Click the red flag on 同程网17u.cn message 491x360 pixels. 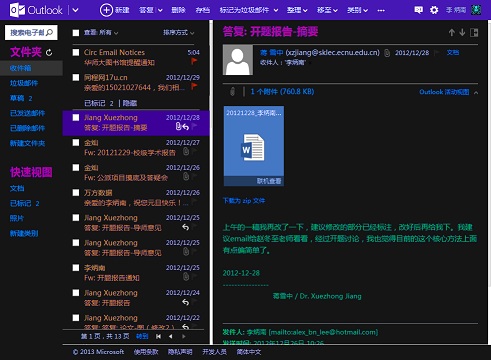(194, 86)
